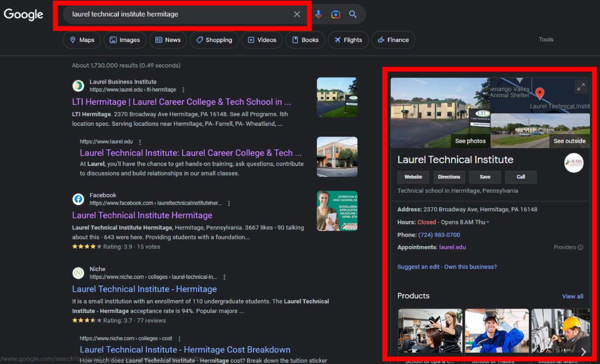
Task: Switch to the Flights tab
Action: [348, 40]
